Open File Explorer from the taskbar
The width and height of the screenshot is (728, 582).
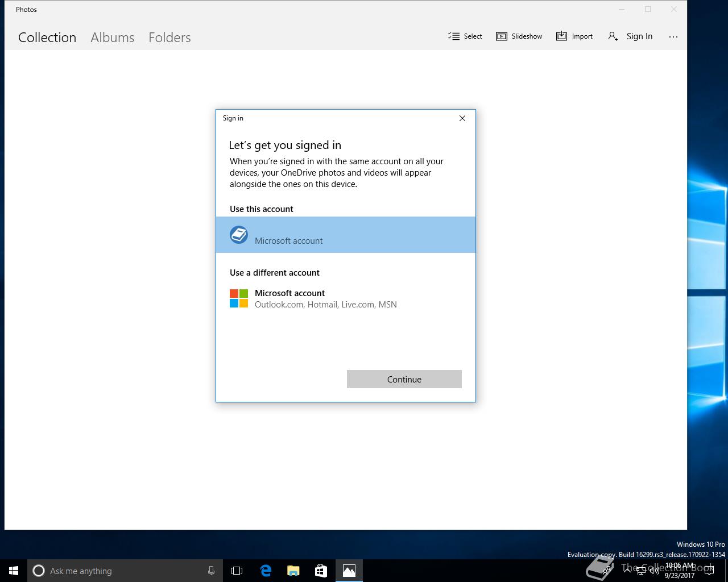293,571
